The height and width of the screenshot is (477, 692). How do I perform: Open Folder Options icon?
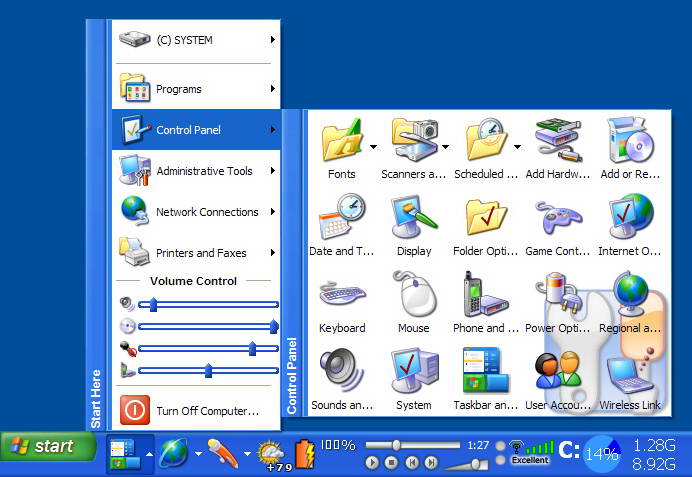coord(486,217)
